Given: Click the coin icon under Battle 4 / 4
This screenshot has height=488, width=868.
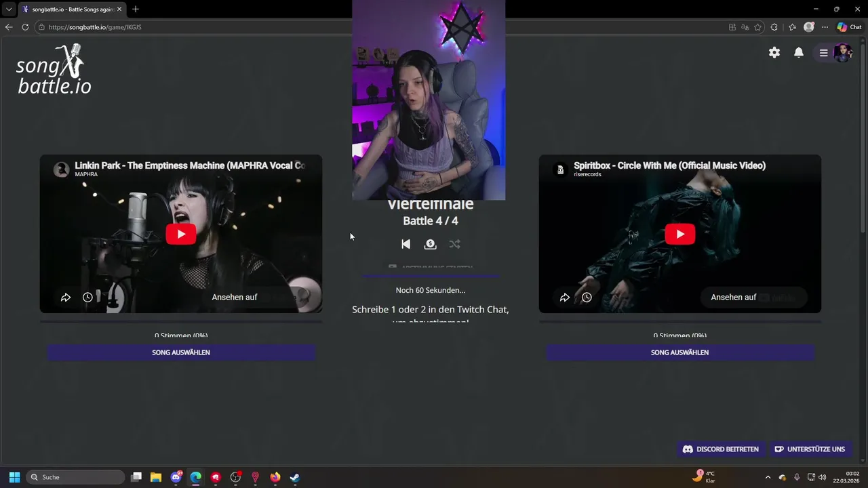Looking at the screenshot, I should 430,244.
